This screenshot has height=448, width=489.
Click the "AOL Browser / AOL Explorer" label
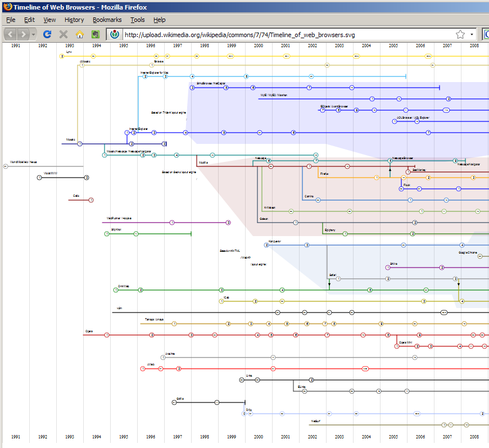tap(413, 117)
